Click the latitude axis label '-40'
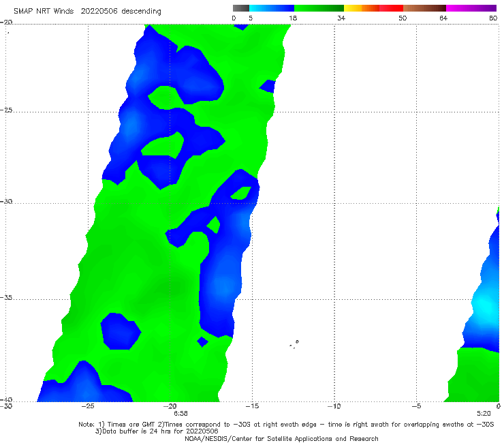Screen dimensions: 504x443 click(6, 399)
